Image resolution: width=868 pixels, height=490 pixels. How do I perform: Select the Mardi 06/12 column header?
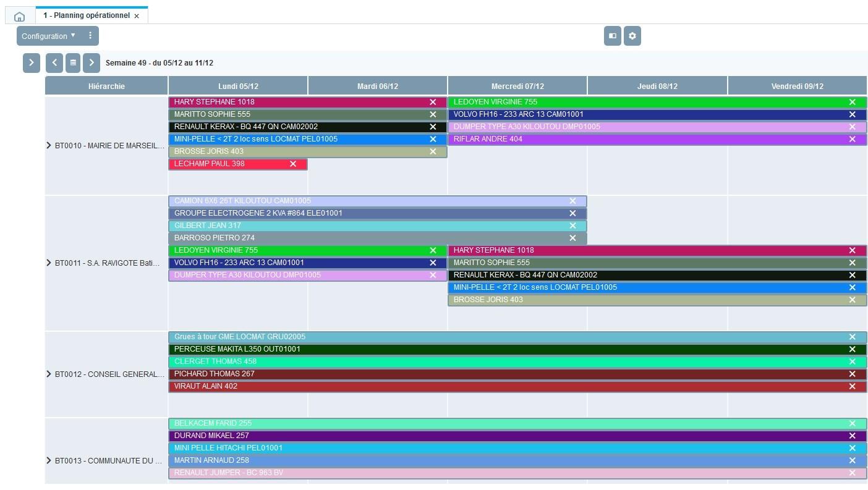click(378, 86)
